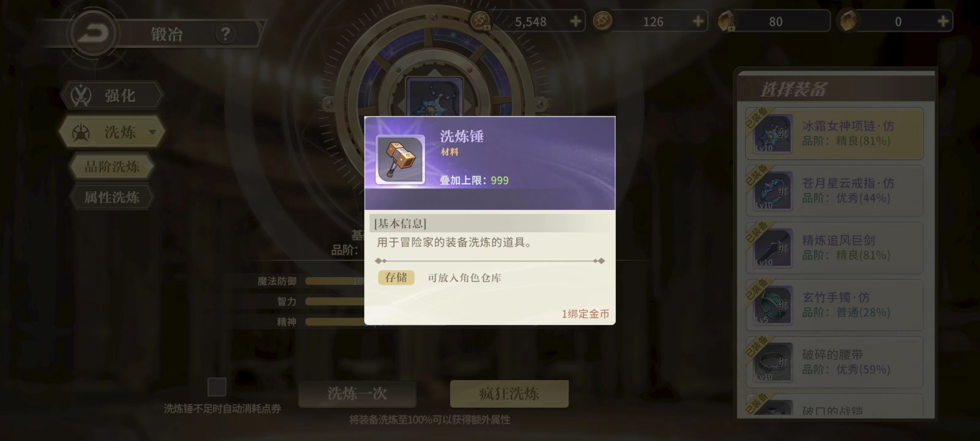Select the 属性洗炼 sub-tab
The image size is (980, 441).
(112, 198)
